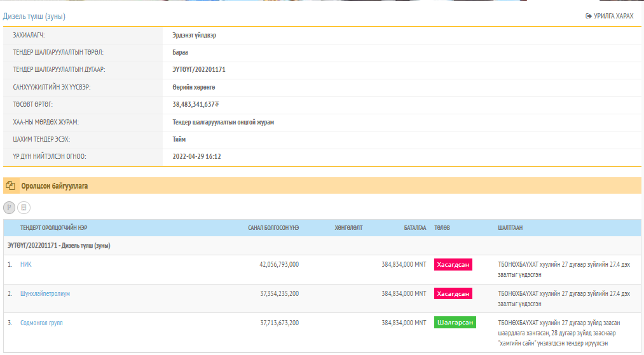Click the red Хасагдсан badge for НИК
Screen dimensions: 644x355
453,264
